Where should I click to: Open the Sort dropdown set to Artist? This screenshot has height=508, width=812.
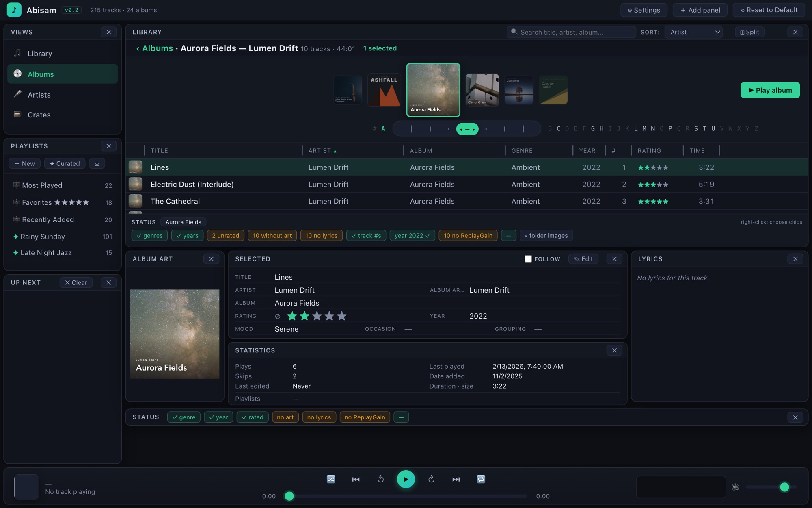tap(693, 32)
